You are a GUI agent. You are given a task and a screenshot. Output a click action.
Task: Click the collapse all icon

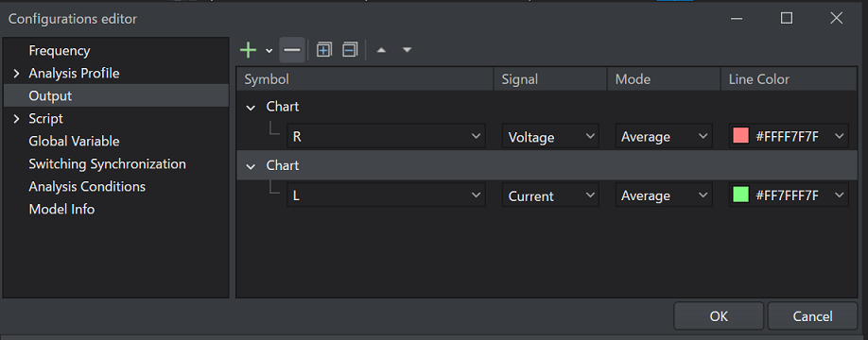click(349, 50)
